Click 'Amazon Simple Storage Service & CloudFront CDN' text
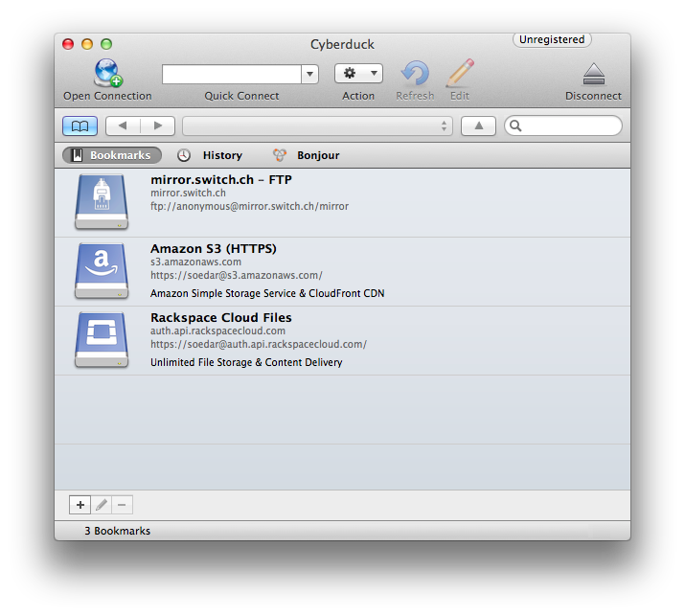The image size is (685, 616). click(267, 293)
